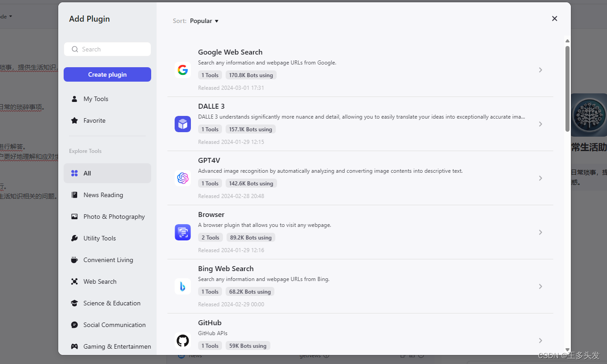Expand the GPT4V row chevron

540,178
